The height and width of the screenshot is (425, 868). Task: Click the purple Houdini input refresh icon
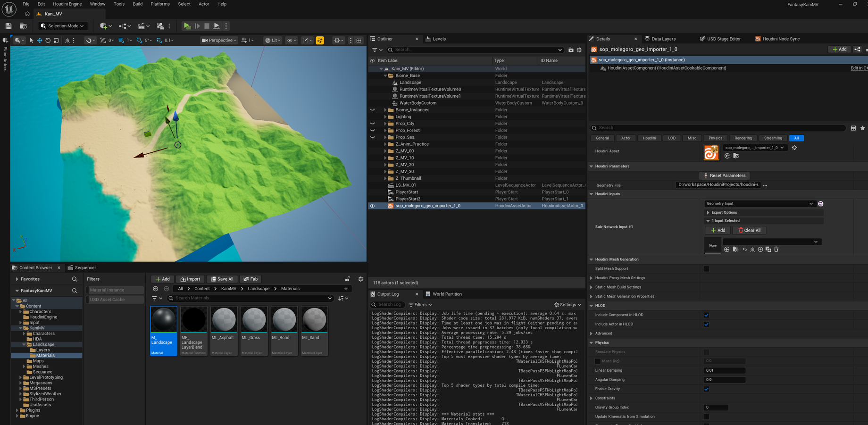[821, 204]
